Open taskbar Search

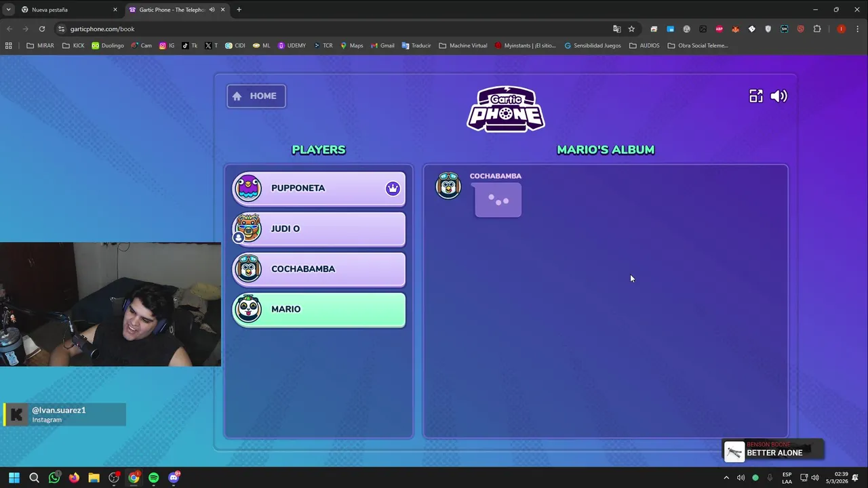tap(34, 478)
